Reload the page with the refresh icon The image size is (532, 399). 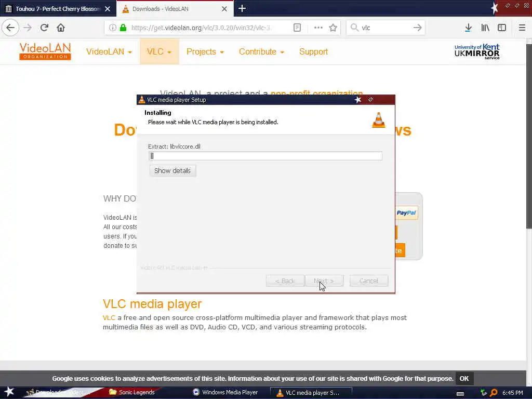click(44, 28)
